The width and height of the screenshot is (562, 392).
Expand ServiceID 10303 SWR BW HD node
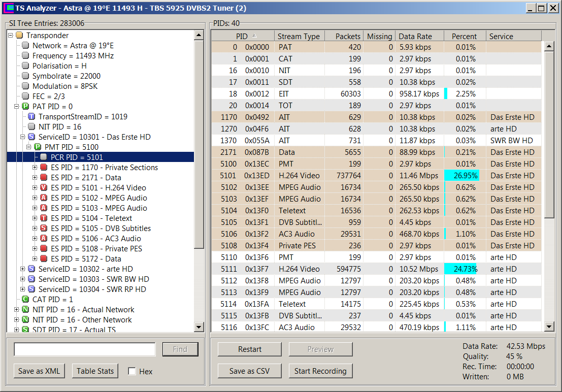[22, 279]
